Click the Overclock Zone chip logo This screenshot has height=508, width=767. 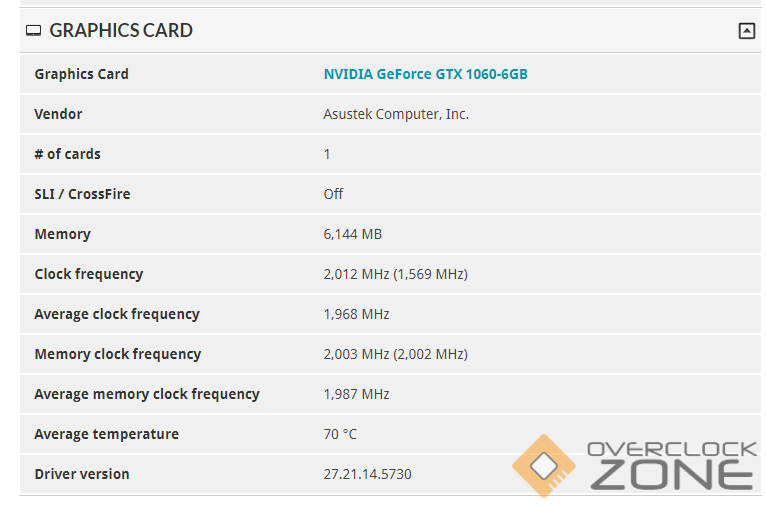545,466
